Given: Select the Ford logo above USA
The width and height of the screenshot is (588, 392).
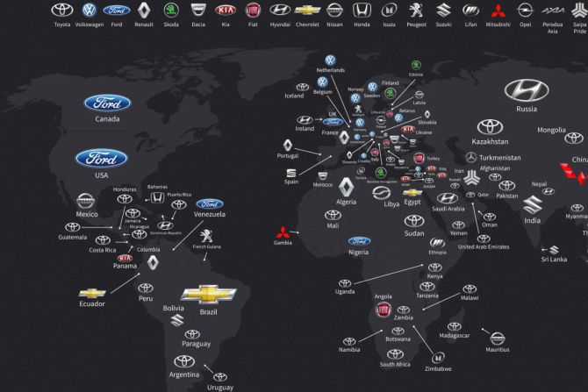Looking at the screenshot, I should click(x=102, y=159).
